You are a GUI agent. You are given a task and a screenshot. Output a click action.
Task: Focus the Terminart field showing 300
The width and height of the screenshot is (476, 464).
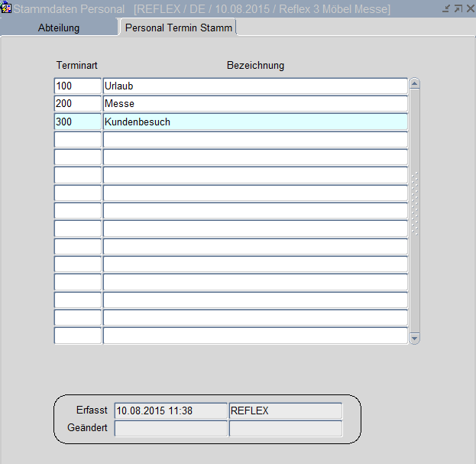click(78, 122)
